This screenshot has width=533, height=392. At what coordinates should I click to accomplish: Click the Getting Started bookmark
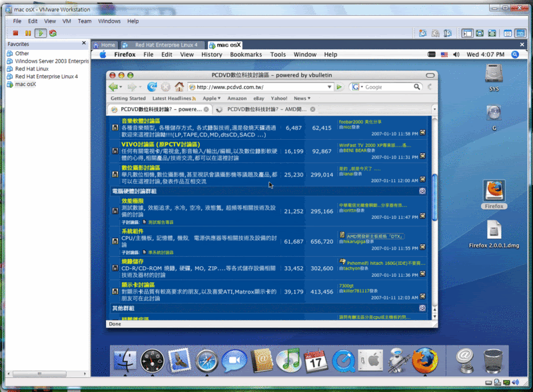click(x=128, y=98)
